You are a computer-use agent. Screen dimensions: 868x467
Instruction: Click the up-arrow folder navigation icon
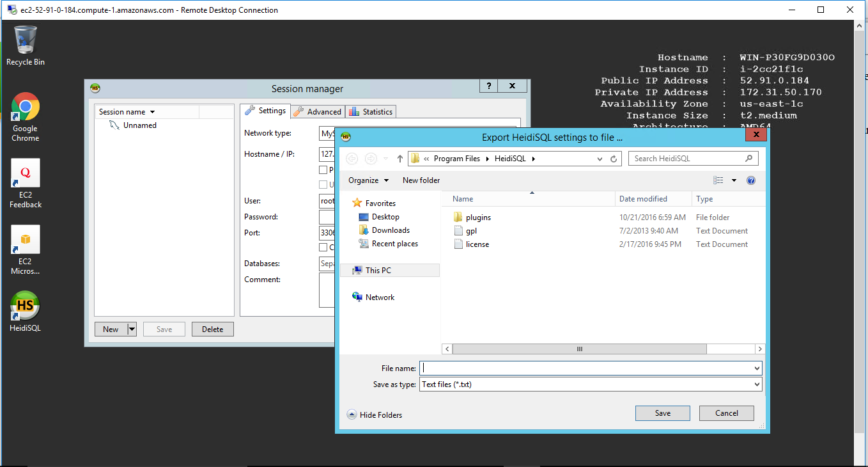400,159
